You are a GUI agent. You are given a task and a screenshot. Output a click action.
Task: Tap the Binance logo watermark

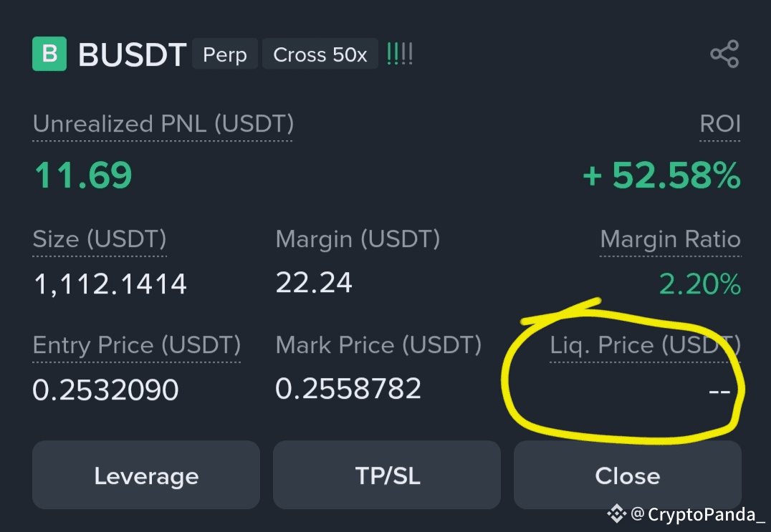click(616, 514)
